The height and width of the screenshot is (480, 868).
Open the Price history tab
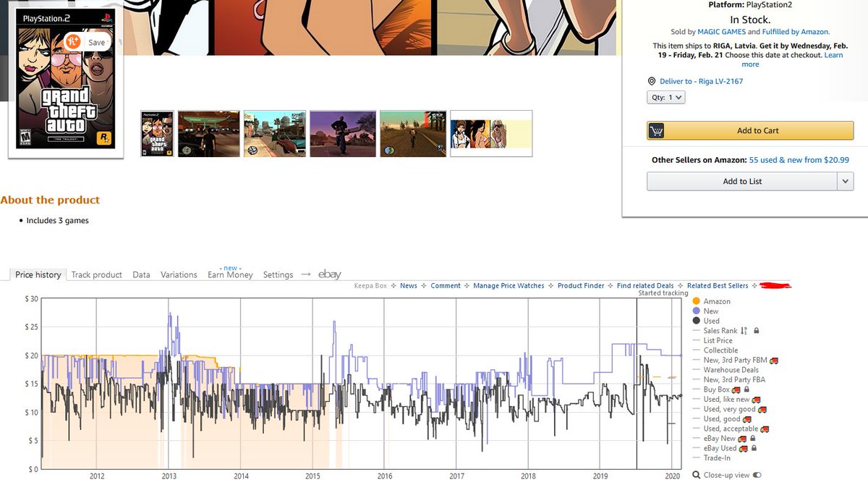pyautogui.click(x=38, y=274)
